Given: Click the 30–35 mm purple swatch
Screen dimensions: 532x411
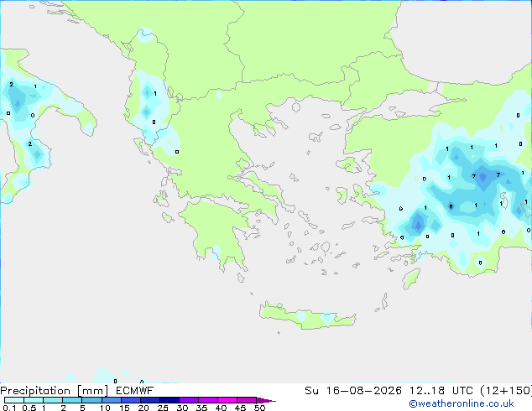Looking at the screenshot, I should [x=189, y=400].
